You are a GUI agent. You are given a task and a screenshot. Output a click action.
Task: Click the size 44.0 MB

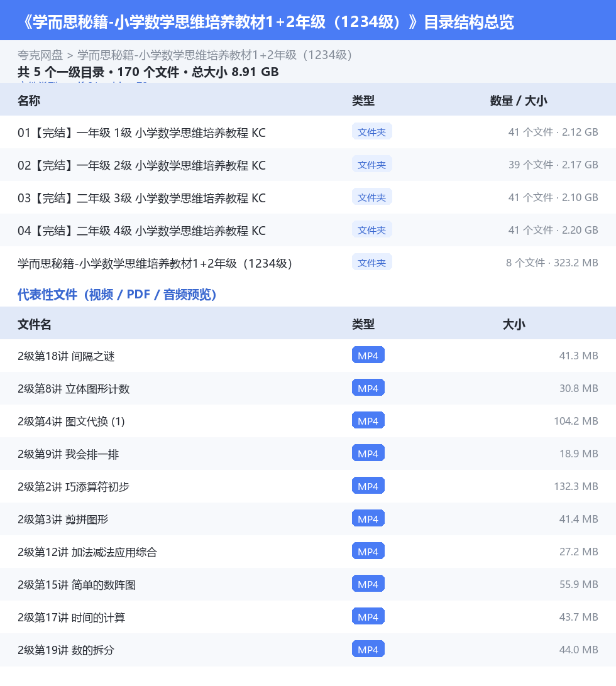[x=579, y=650]
